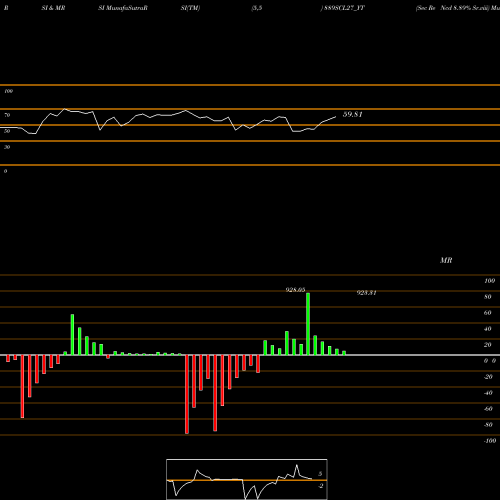Select the '889SCL27_YT' symbol text
Image resolution: width=500 pixels, height=500 pixels.
[x=344, y=8]
